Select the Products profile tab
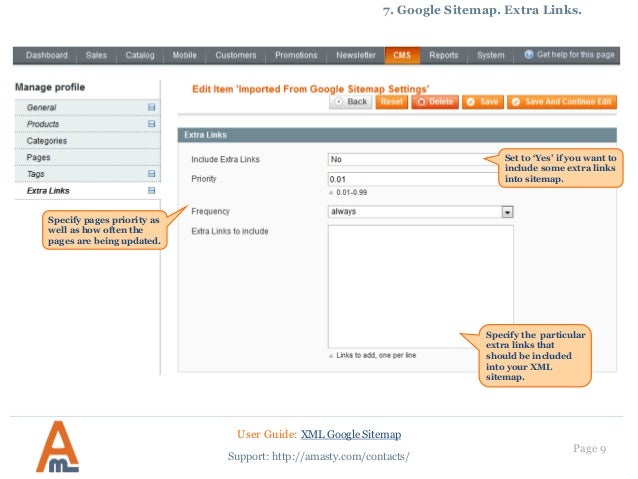The image size is (638, 479). point(87,124)
